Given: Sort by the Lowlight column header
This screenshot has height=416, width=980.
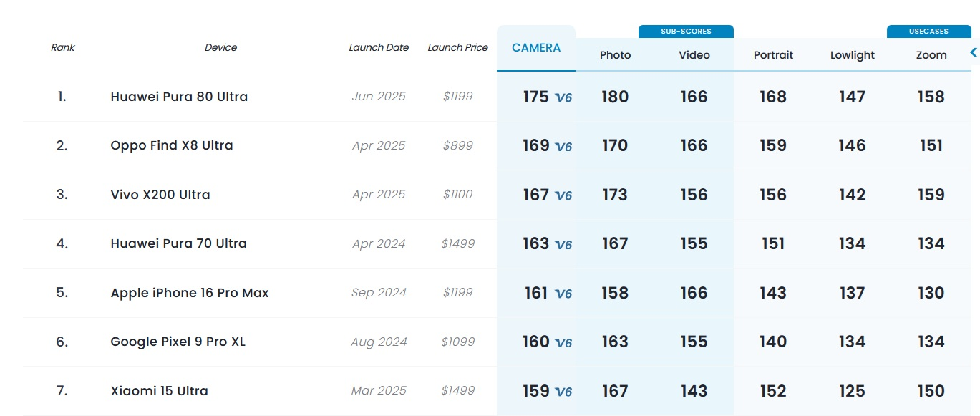Looking at the screenshot, I should pos(853,55).
